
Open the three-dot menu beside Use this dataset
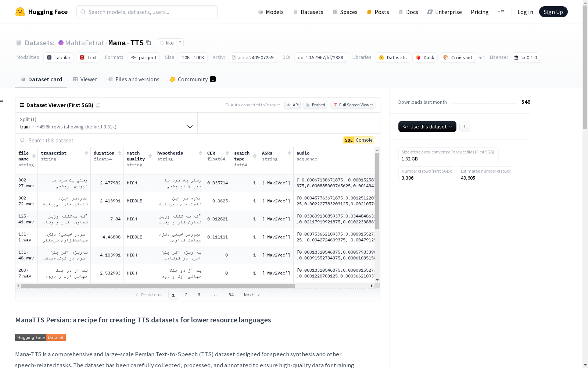465,127
